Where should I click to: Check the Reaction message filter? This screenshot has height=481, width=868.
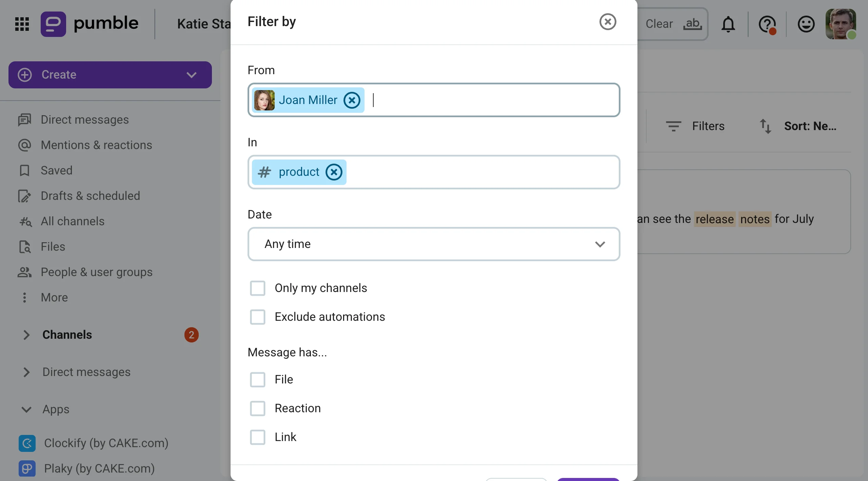pos(258,409)
